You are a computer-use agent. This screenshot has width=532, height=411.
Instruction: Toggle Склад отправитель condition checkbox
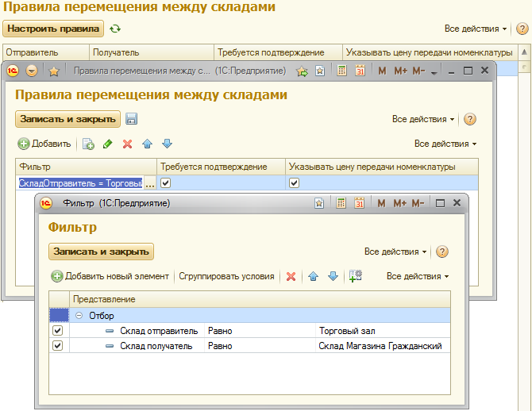[58, 331]
